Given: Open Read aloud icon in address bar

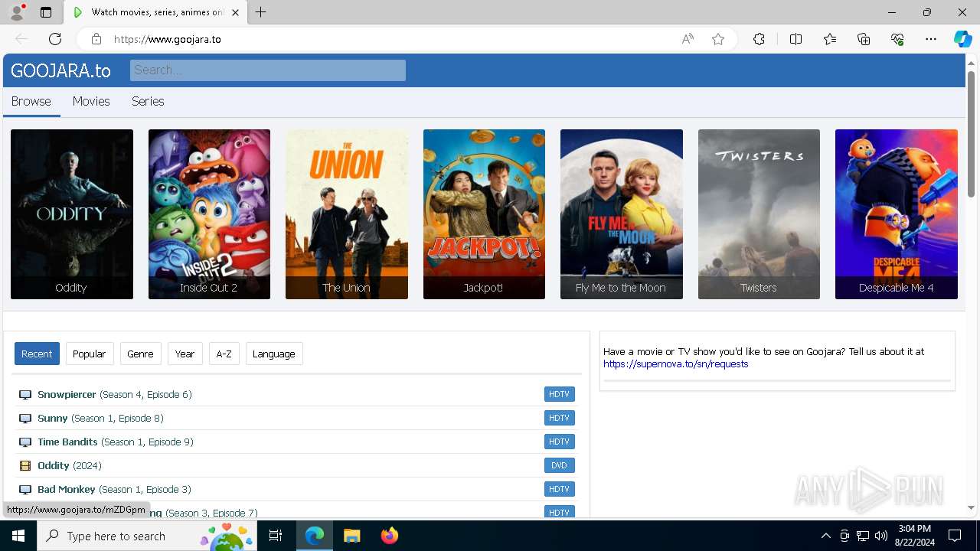Looking at the screenshot, I should click(688, 39).
